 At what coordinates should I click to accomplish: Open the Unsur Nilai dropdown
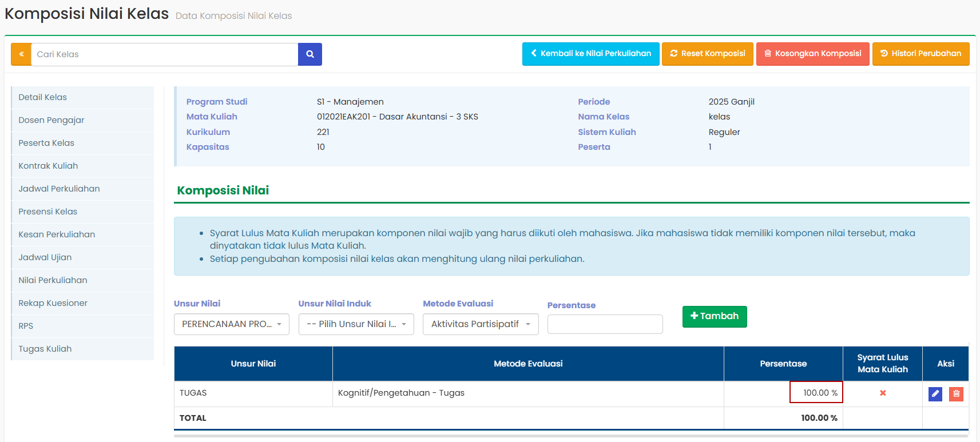pos(231,324)
